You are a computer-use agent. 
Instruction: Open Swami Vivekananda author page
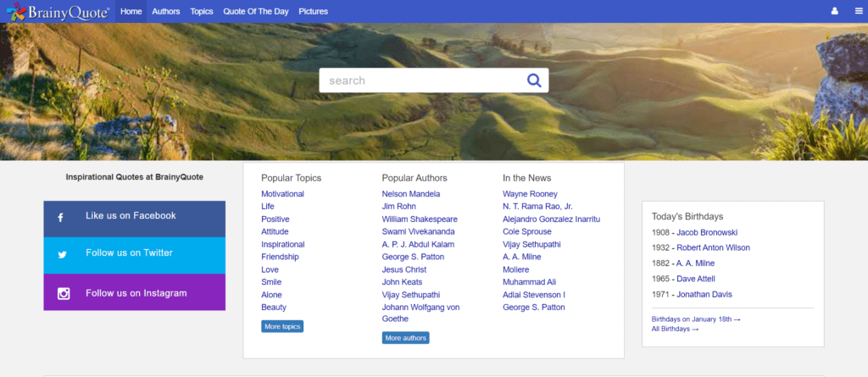418,231
